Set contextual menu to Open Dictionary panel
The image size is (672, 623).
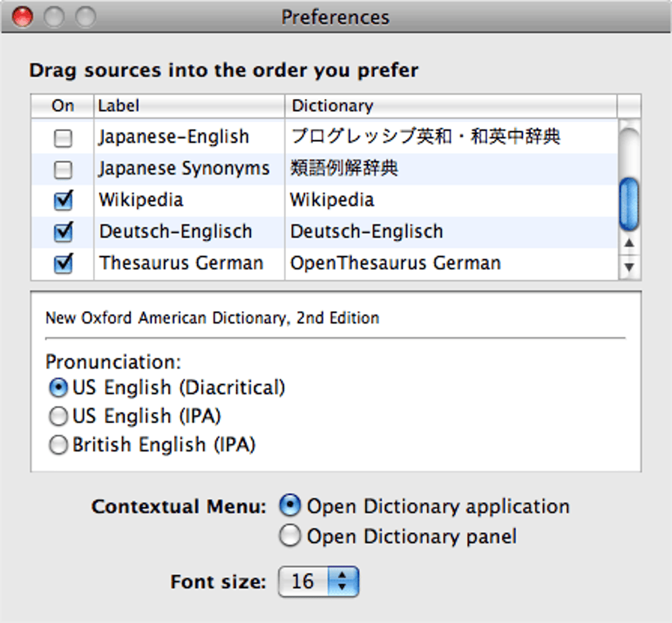click(289, 535)
